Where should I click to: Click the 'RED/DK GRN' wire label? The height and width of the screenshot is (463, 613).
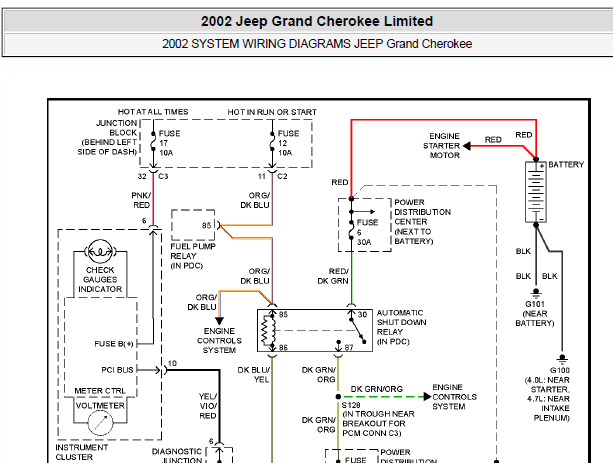[x=333, y=276]
